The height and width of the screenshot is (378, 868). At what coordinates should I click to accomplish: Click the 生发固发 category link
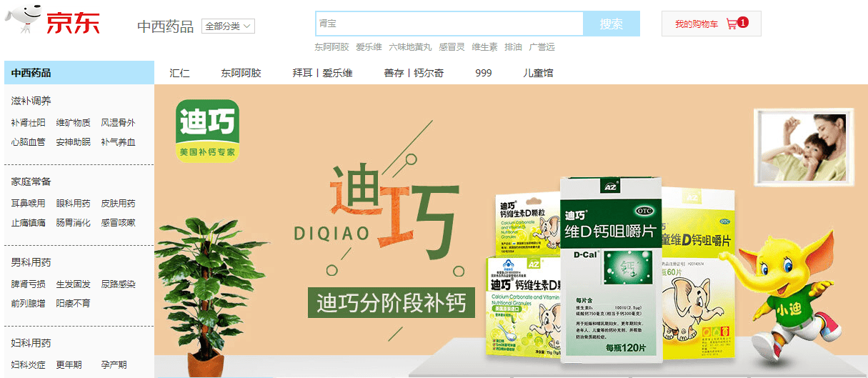coord(73,284)
